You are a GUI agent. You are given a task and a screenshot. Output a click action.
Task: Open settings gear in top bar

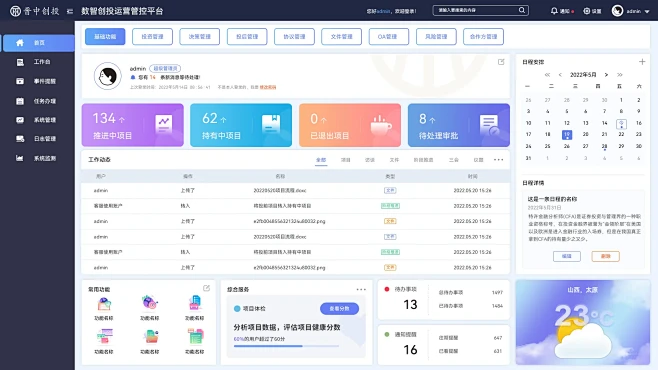[587, 11]
